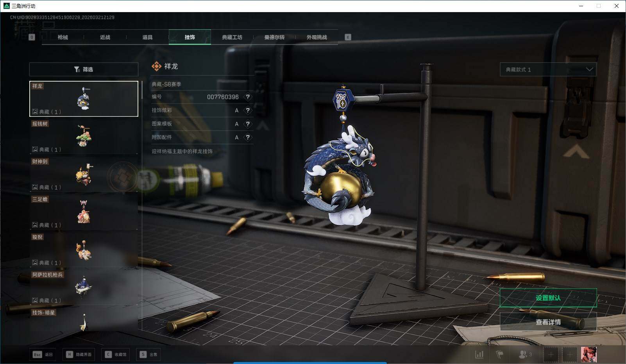Click the plus slot beside the player avatar
Viewport: 626px width, 364px height.
coord(570,355)
